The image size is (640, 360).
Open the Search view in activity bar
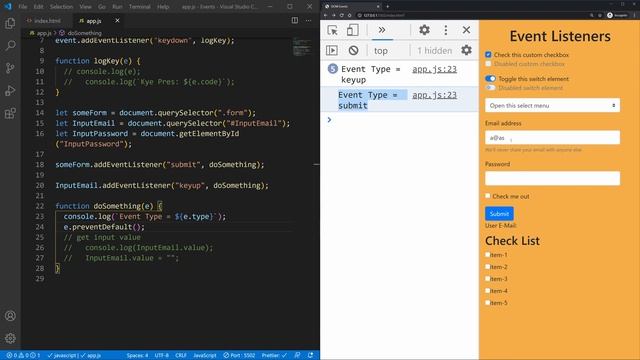pyautogui.click(x=10, y=45)
